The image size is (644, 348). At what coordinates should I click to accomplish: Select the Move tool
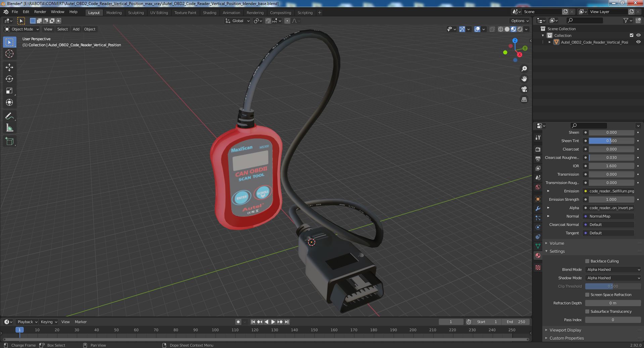(9, 67)
